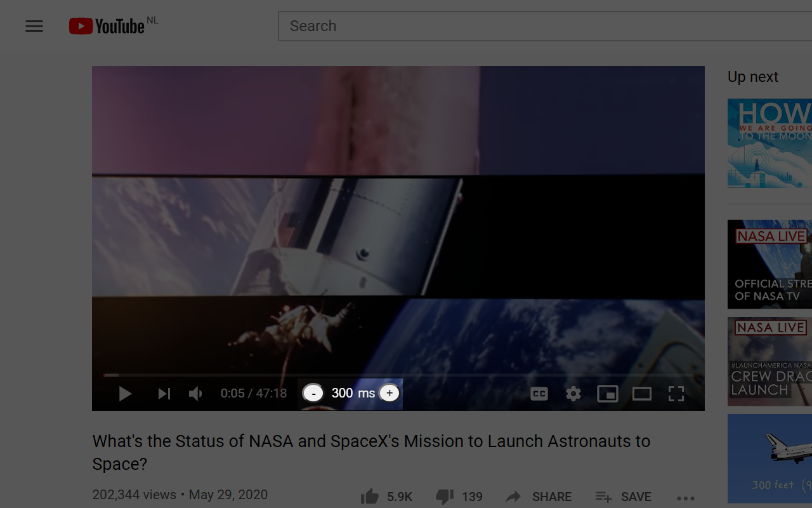
Task: Mute the video volume
Action: click(196, 394)
